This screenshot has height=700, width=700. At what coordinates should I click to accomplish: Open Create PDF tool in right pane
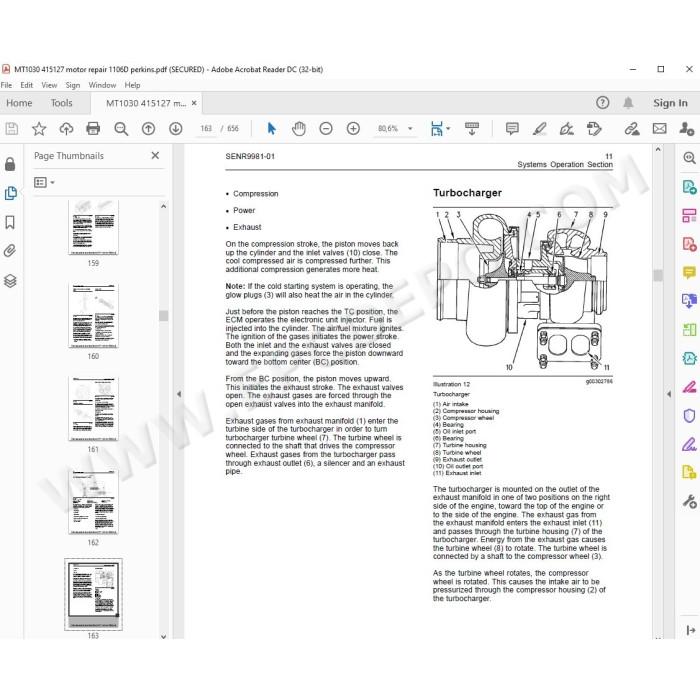689,244
